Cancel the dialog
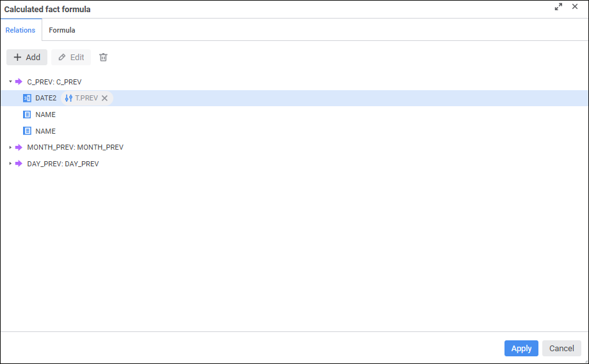This screenshot has height=364, width=589. click(561, 349)
